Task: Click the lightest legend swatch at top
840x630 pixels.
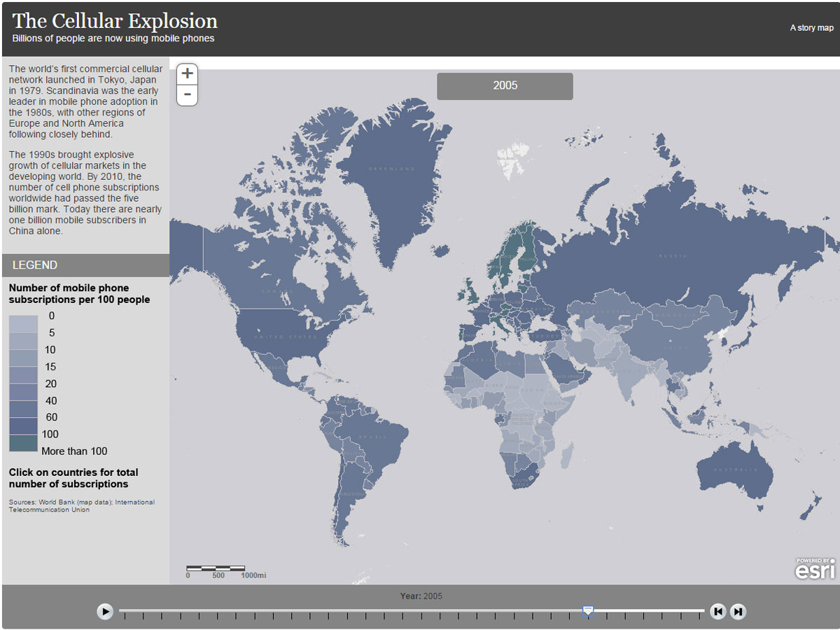Action: tap(22, 323)
